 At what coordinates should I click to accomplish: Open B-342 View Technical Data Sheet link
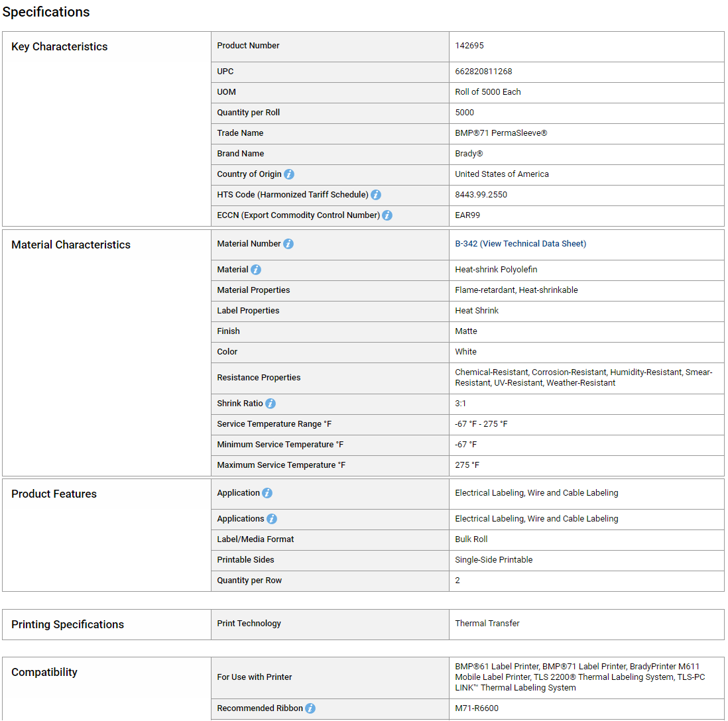pos(520,244)
